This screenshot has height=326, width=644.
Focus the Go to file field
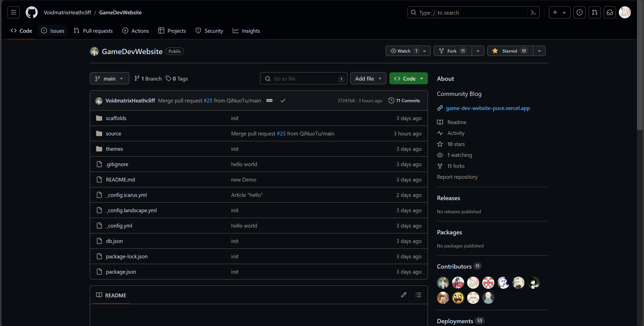304,79
